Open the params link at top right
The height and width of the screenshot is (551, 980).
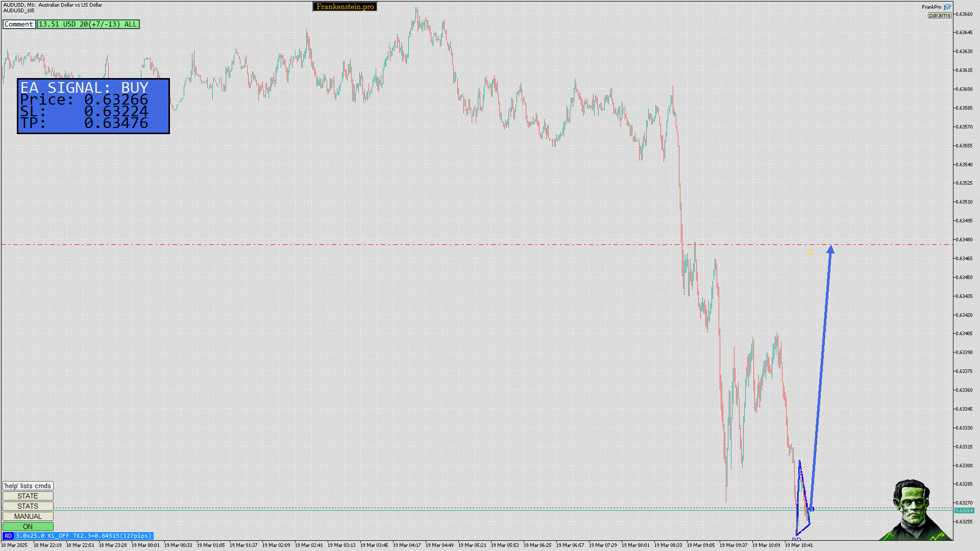coord(939,15)
